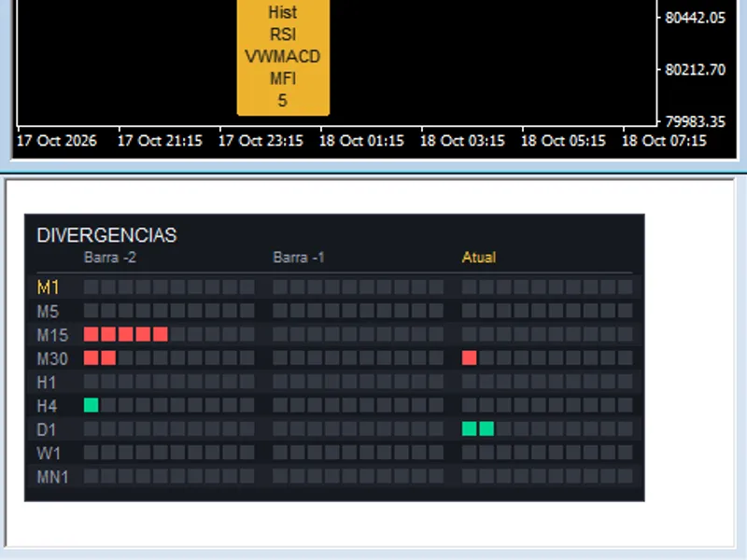This screenshot has height=560, width=747.
Task: Select the MN1 timeframe row label
Action: [53, 477]
